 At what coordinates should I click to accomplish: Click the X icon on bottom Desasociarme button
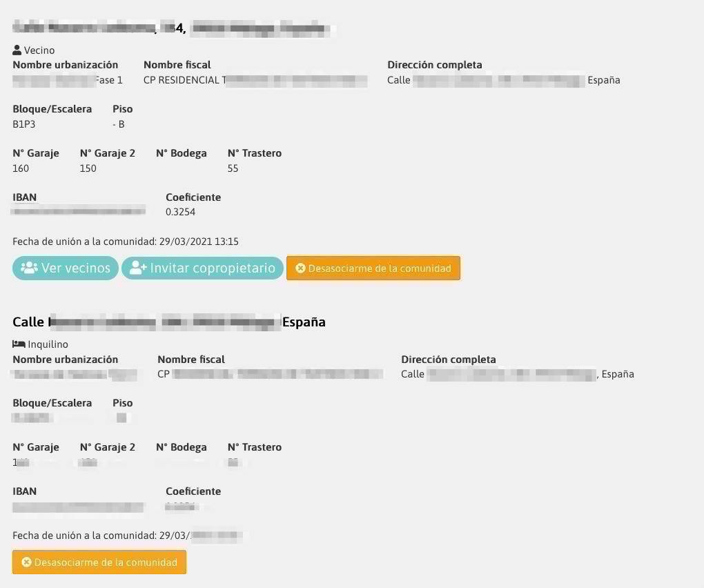click(26, 562)
